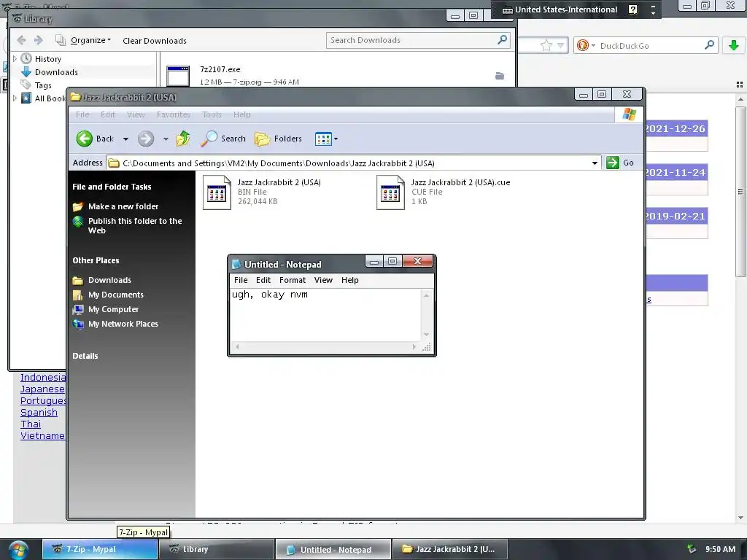Click the DuckDuckGo search engine icon in browser
Viewport: 747px width, 560px height.
coord(582,46)
